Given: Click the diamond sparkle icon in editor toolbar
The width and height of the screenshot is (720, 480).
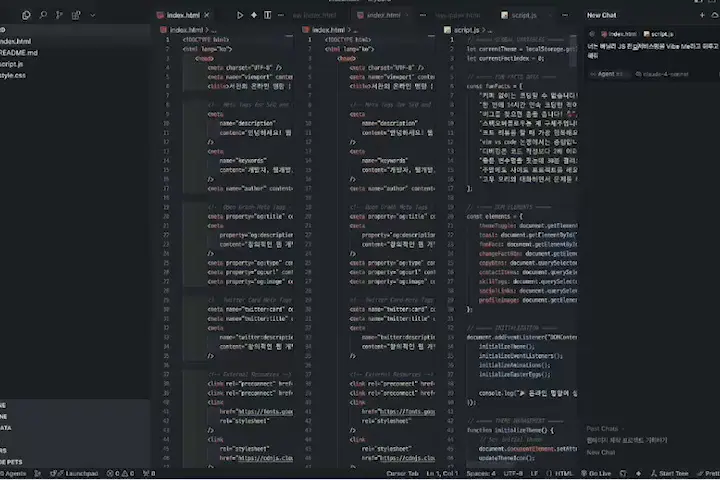Looking at the screenshot, I should tap(253, 15).
